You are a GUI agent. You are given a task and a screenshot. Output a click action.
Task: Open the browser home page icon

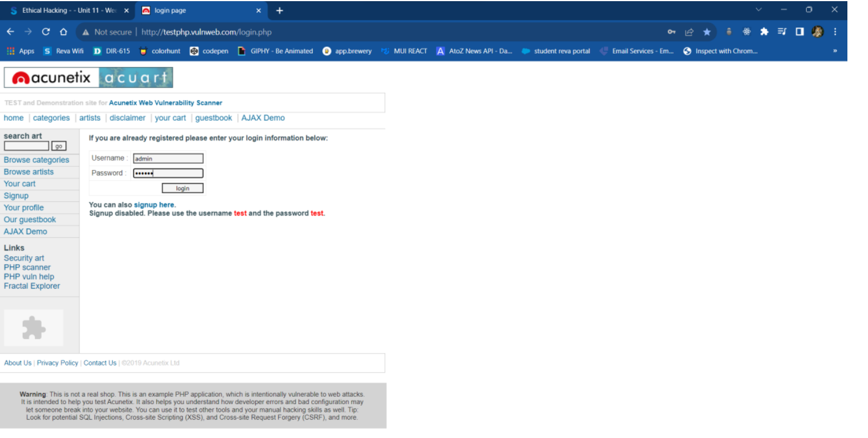[64, 32]
